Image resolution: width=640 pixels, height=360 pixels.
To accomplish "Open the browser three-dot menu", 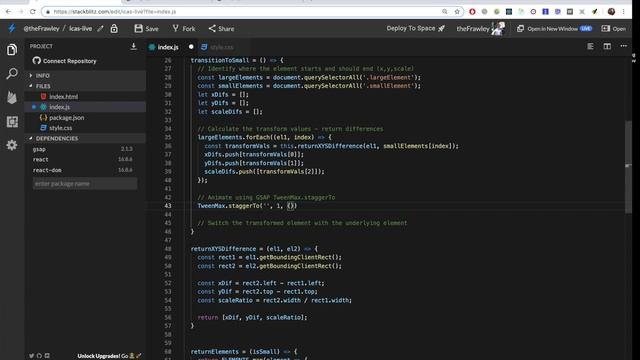I will (624, 11).
